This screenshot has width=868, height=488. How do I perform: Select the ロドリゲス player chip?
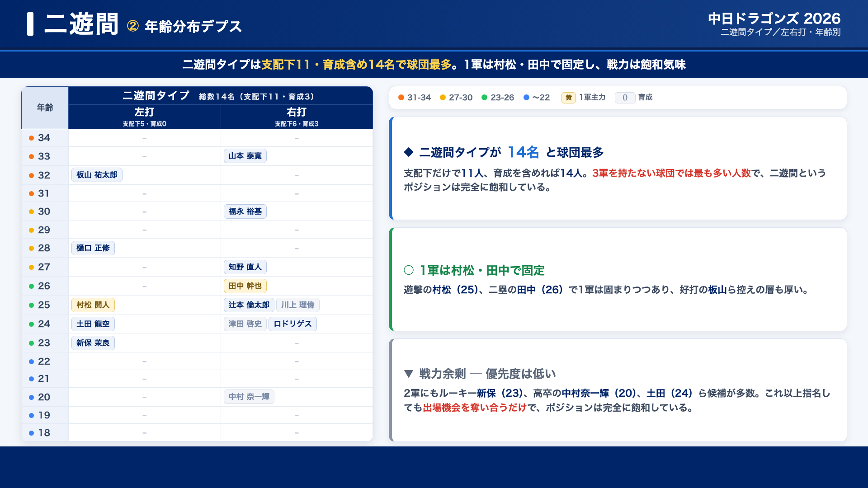[292, 324]
